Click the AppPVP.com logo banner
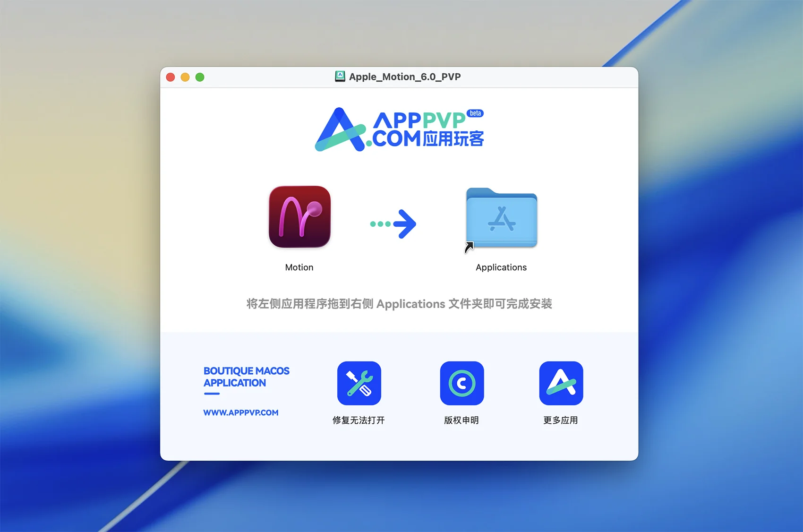 pyautogui.click(x=399, y=129)
